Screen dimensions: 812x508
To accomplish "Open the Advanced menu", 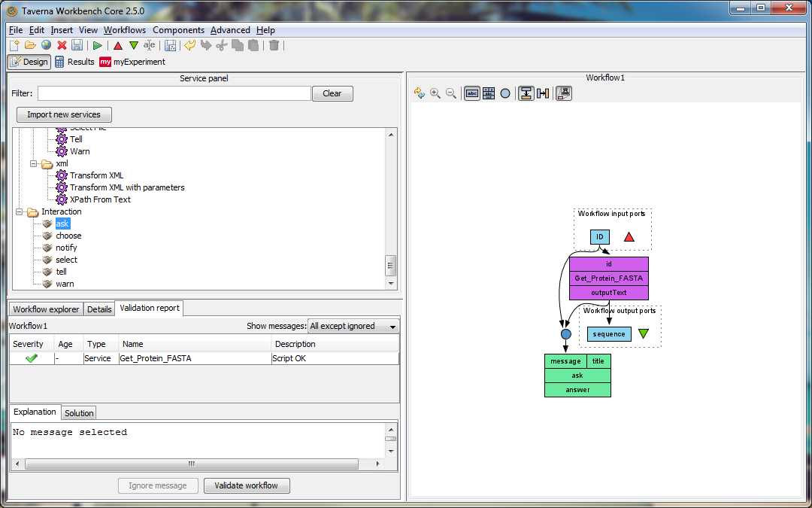I will 230,30.
